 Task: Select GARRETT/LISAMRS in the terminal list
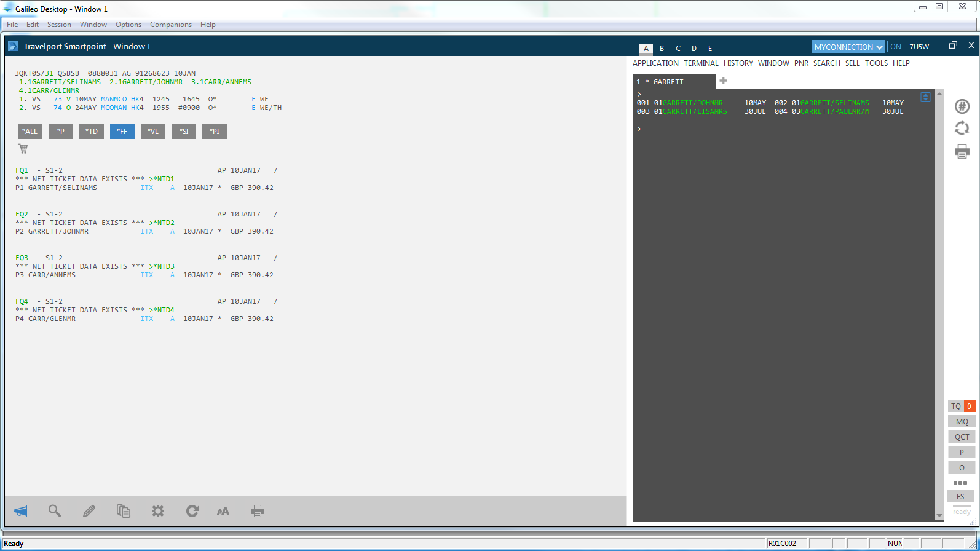tap(695, 111)
